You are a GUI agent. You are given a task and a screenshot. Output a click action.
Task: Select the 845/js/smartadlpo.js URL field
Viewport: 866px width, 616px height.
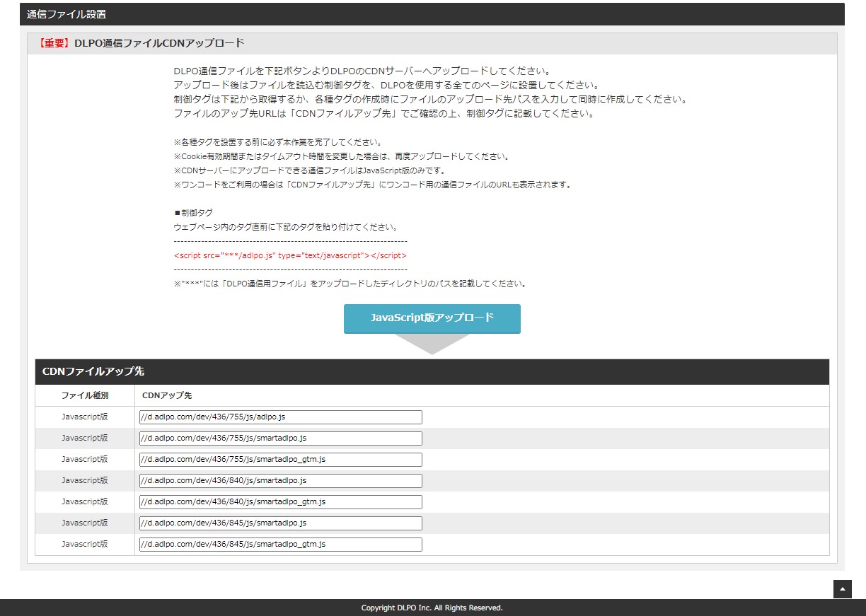(281, 523)
